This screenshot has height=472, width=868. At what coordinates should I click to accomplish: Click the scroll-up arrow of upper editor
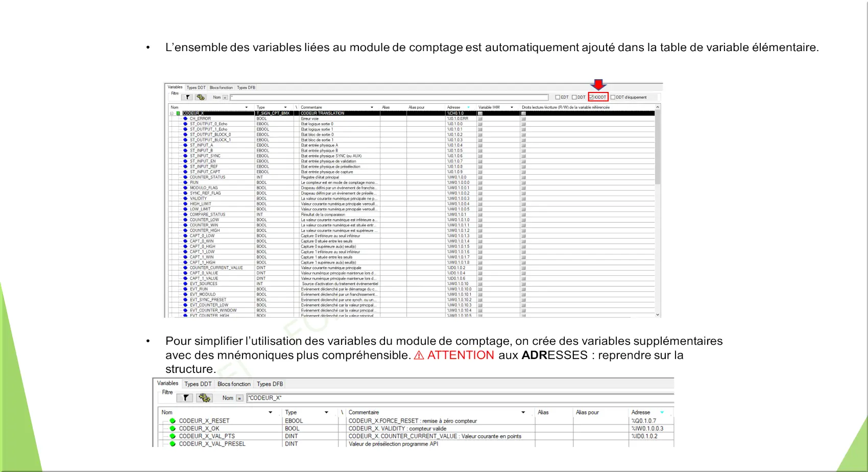pyautogui.click(x=658, y=107)
